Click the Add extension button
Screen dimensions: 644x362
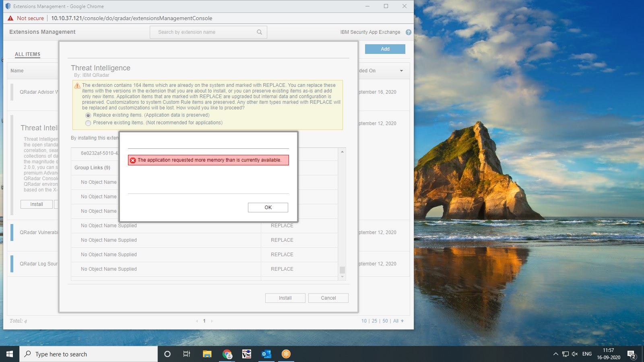tap(385, 49)
